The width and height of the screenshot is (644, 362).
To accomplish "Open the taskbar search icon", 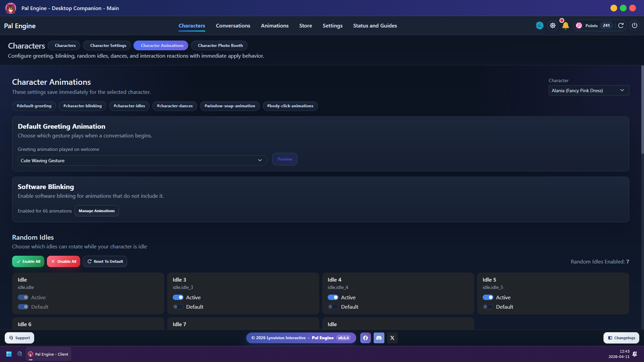I will (x=20, y=354).
